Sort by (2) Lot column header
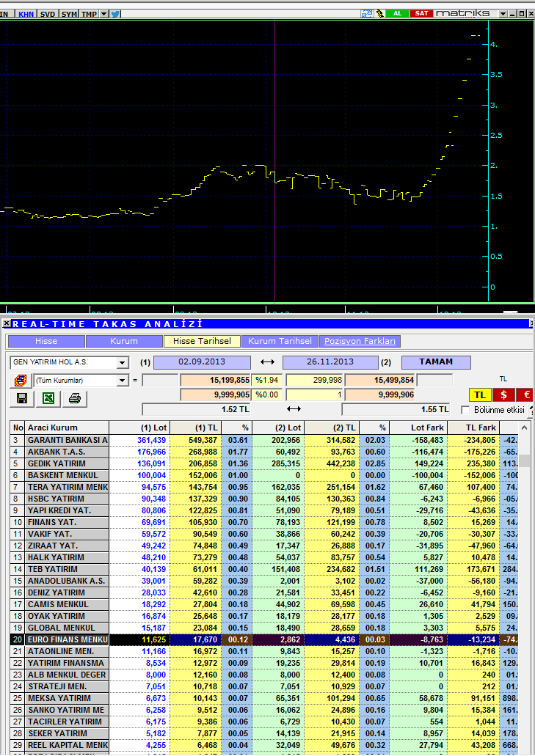 (278, 427)
